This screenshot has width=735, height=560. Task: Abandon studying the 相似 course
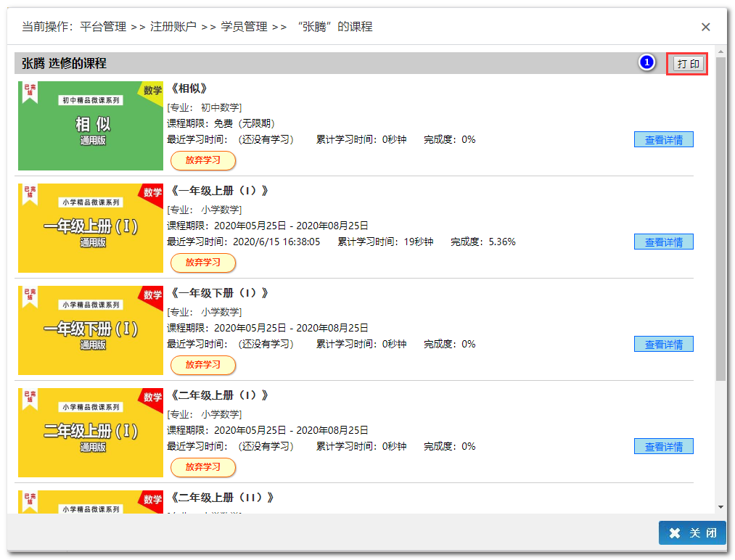[203, 160]
